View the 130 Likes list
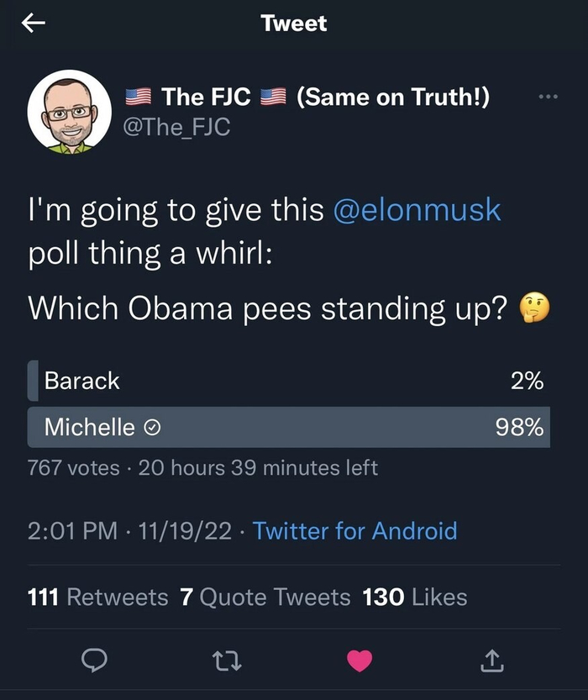588x700 pixels. [415, 597]
